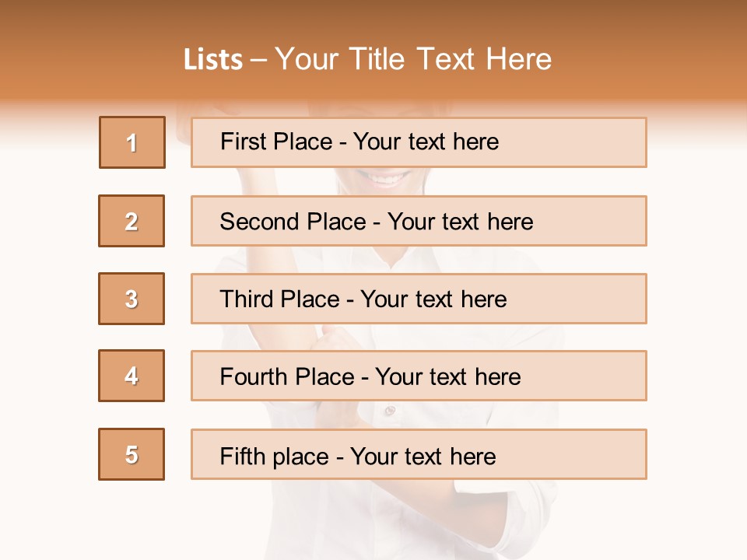The image size is (747, 560).
Task: Click Your text here in Third bar
Action: click(x=434, y=299)
